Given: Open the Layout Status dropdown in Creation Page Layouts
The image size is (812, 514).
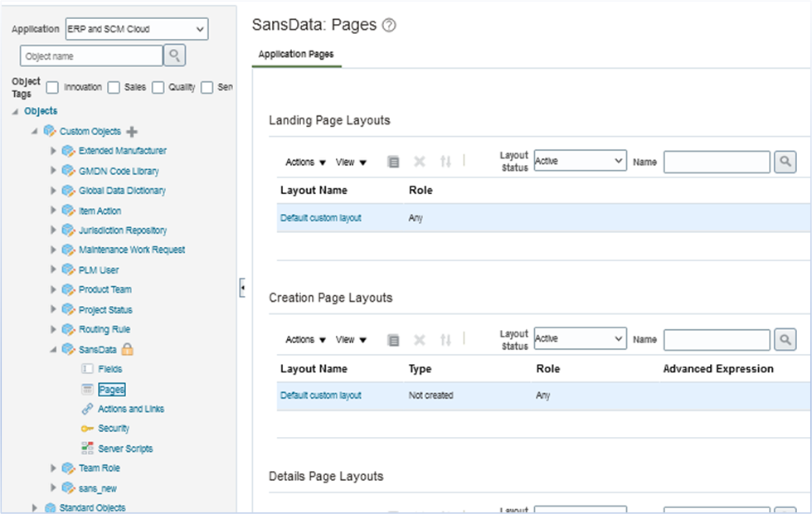Looking at the screenshot, I should [x=579, y=339].
